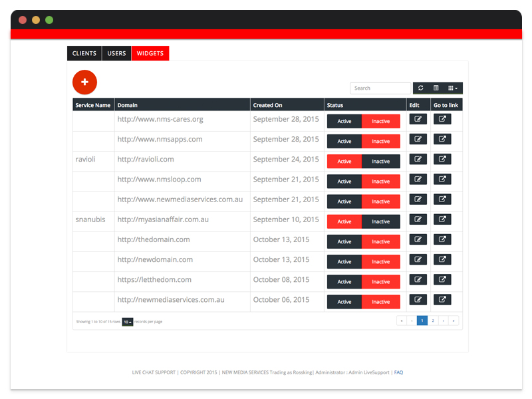
Task: Toggle the table card view icon
Action: 436,88
